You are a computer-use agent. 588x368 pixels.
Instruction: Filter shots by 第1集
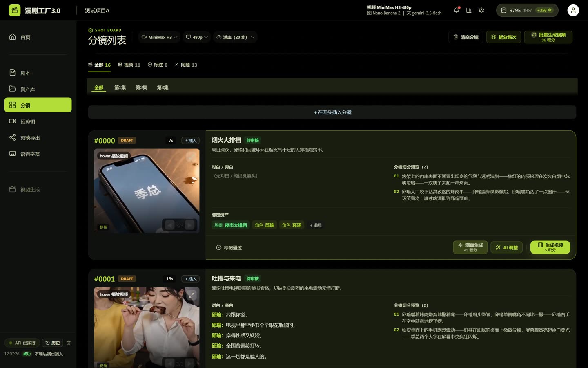pos(120,88)
